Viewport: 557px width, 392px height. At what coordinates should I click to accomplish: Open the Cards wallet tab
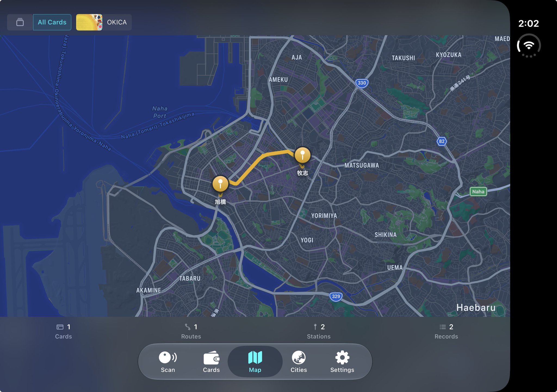coord(211,362)
